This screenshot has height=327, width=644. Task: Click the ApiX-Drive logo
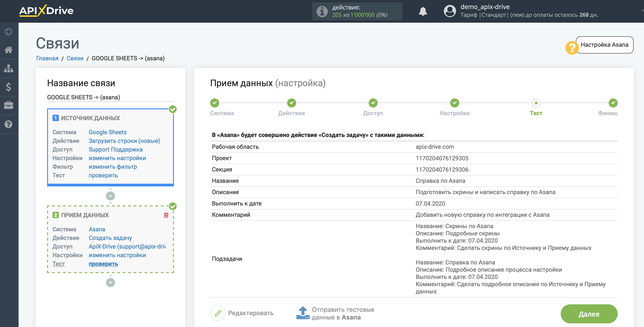click(46, 11)
